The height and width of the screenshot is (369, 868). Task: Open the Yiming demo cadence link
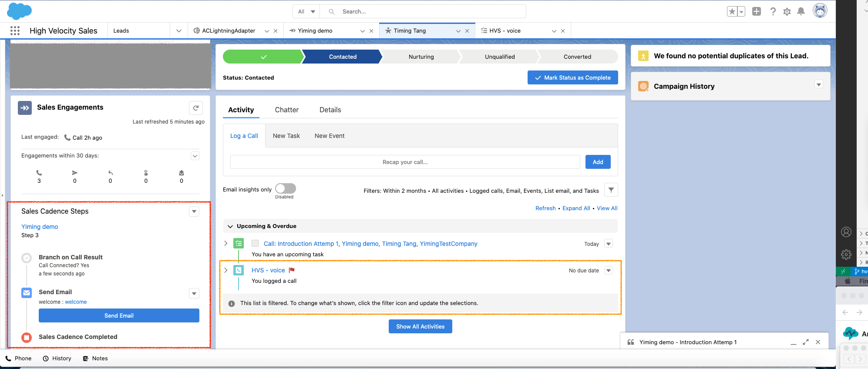pos(40,227)
